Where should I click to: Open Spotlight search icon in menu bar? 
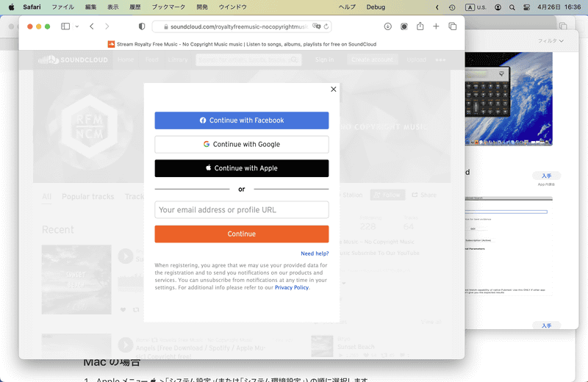click(512, 7)
